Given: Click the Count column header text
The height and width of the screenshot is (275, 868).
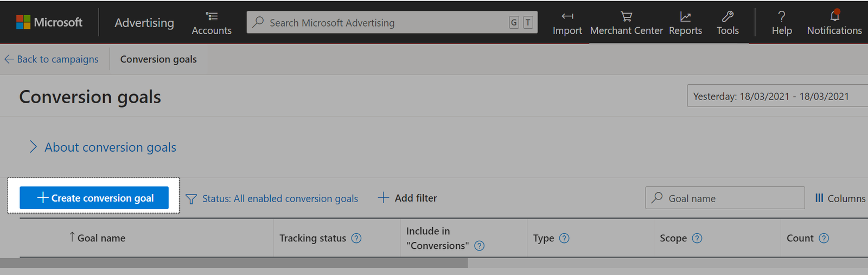Looking at the screenshot, I should (800, 238).
